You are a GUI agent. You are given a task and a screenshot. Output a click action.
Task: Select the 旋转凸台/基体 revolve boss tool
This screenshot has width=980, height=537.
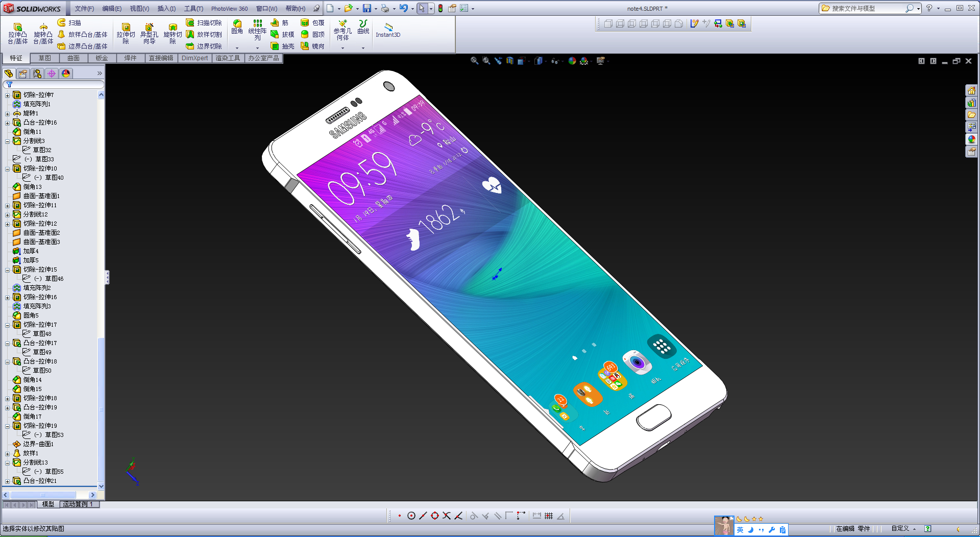tap(43, 34)
